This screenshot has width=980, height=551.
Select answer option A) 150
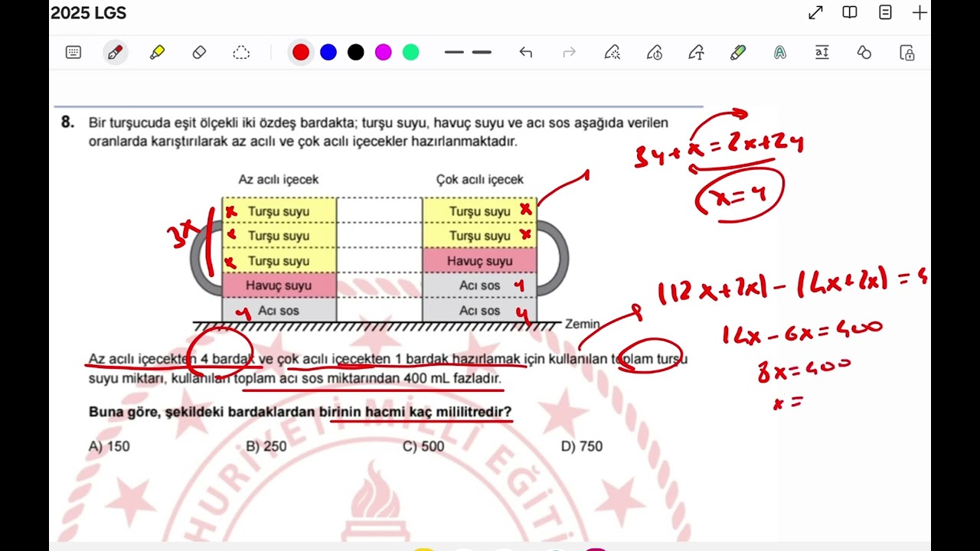(109, 446)
